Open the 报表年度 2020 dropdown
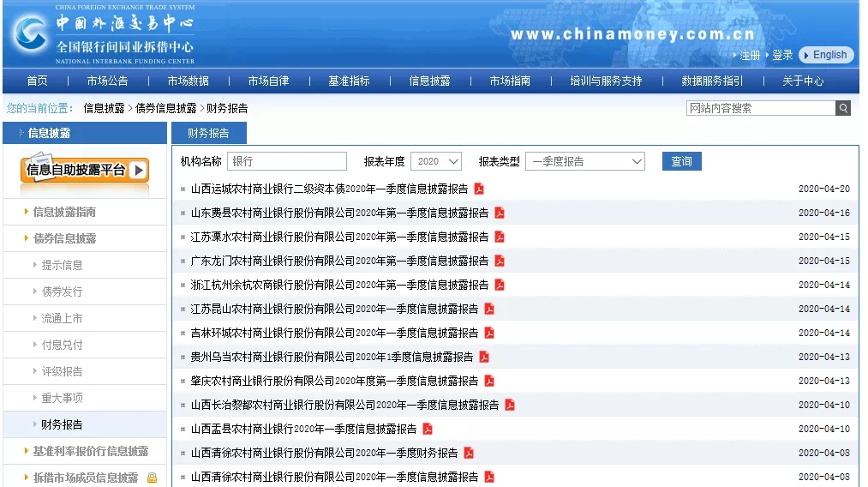This screenshot has width=868, height=487. [436, 161]
